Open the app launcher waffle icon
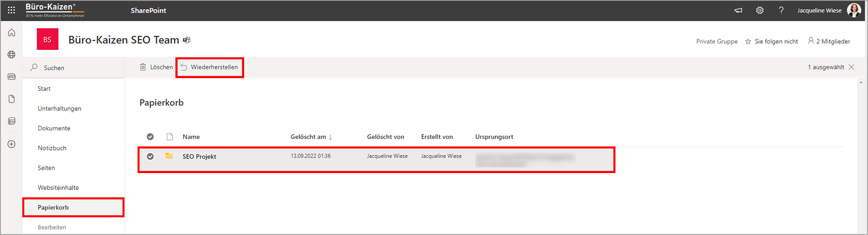The width and height of the screenshot is (868, 235). [x=12, y=10]
